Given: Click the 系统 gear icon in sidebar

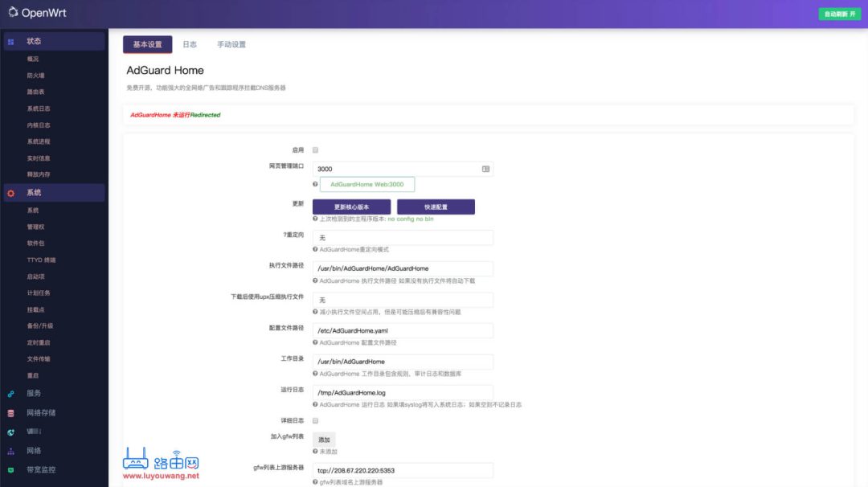Looking at the screenshot, I should [x=10, y=193].
